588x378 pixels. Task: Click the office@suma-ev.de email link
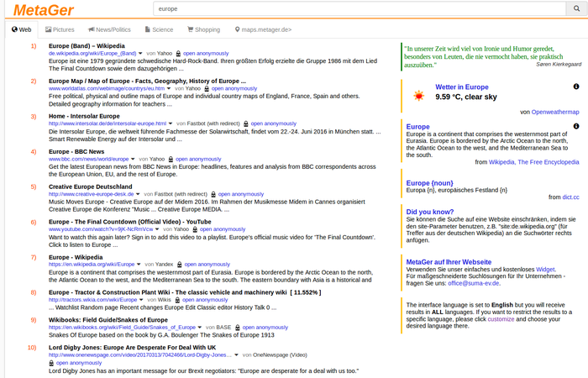[473, 284]
